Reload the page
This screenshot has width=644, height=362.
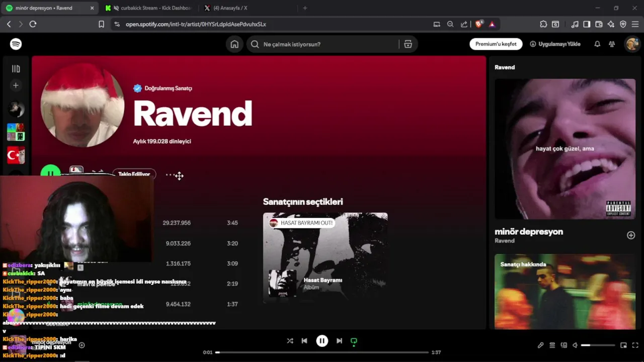coord(33,24)
